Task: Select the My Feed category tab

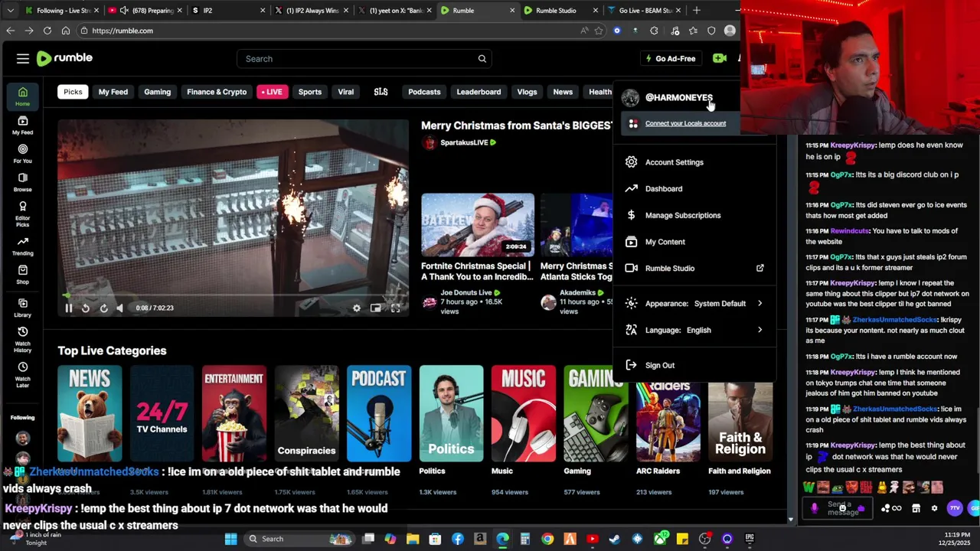Action: click(x=113, y=92)
